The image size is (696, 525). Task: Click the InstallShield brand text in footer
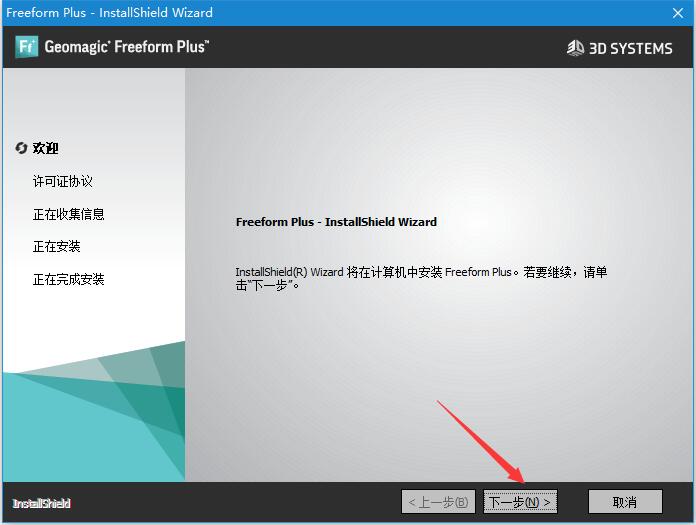pyautogui.click(x=41, y=503)
